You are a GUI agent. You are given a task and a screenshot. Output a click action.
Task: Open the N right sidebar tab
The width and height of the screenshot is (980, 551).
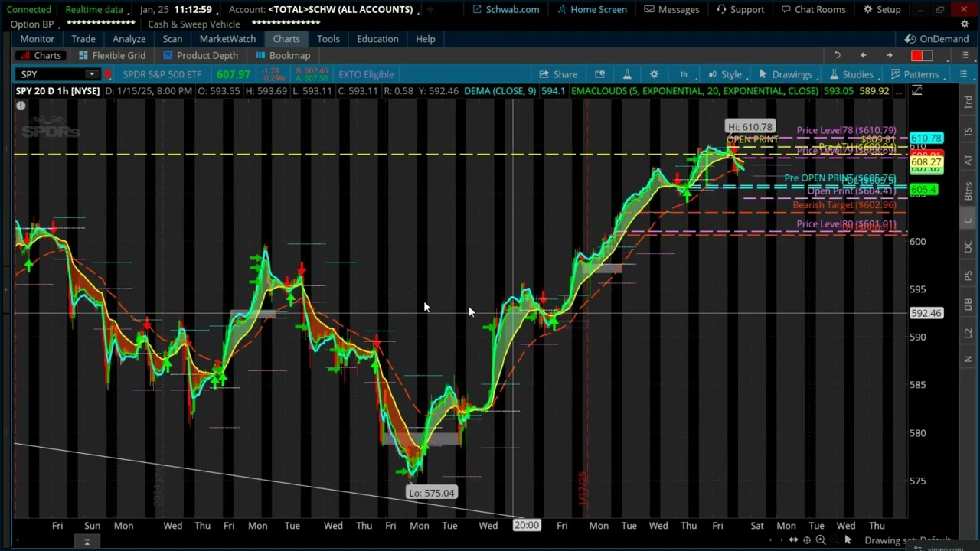(968, 359)
